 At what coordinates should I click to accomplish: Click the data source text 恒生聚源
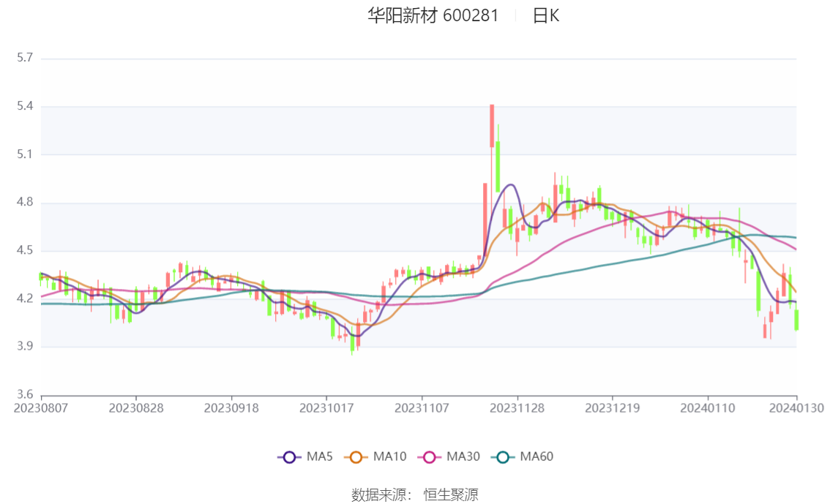coord(451,494)
